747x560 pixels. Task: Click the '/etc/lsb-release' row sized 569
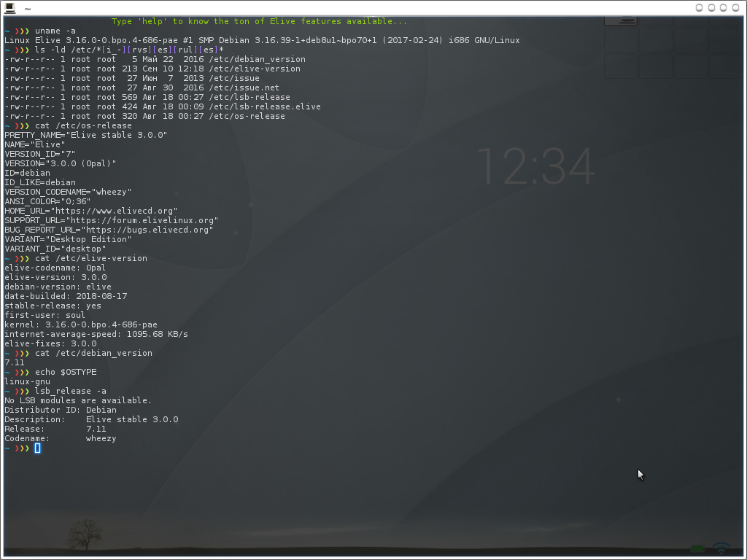click(x=147, y=98)
